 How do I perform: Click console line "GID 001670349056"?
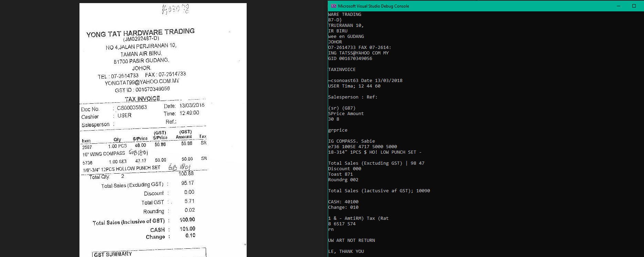coord(350,59)
